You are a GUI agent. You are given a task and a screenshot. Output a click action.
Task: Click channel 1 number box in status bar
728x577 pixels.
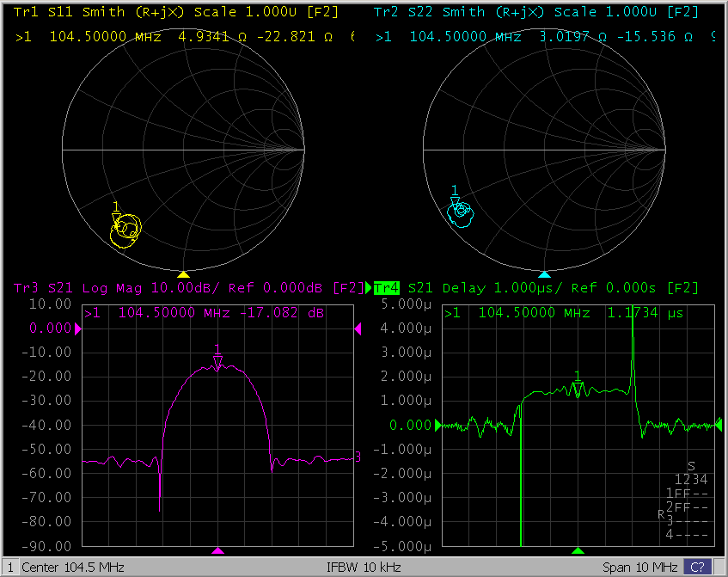9,568
